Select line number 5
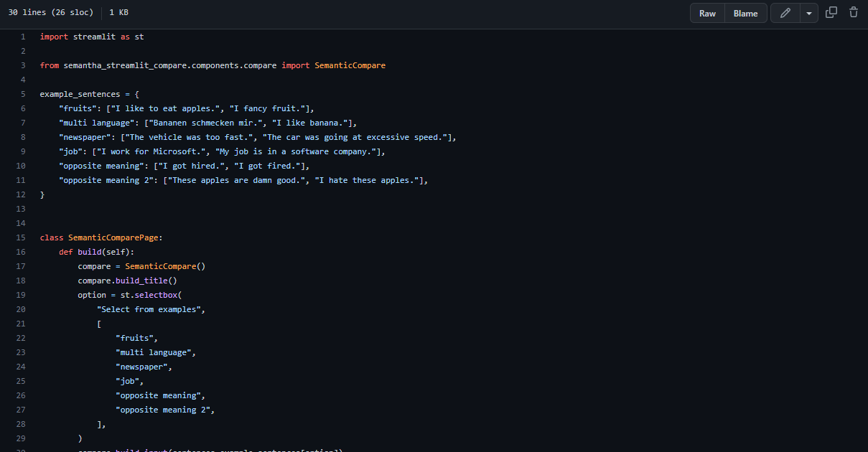Screen dimensions: 868x452 pyautogui.click(x=22, y=93)
